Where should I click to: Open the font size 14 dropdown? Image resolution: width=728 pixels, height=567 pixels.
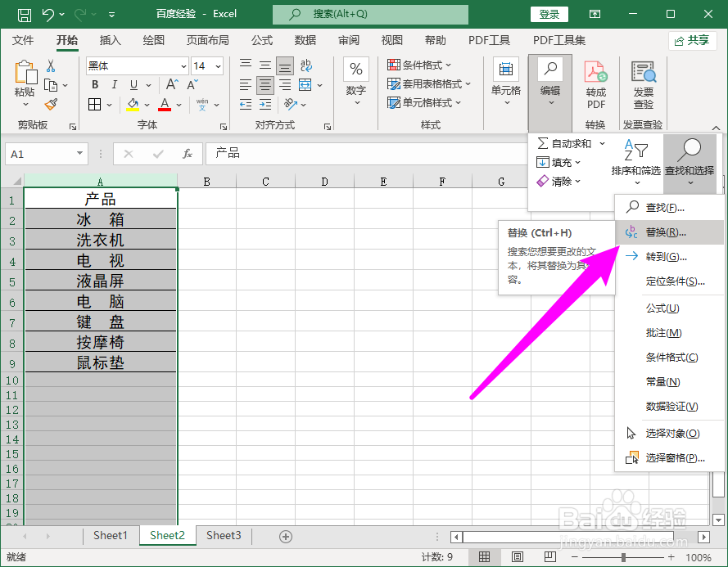point(218,66)
